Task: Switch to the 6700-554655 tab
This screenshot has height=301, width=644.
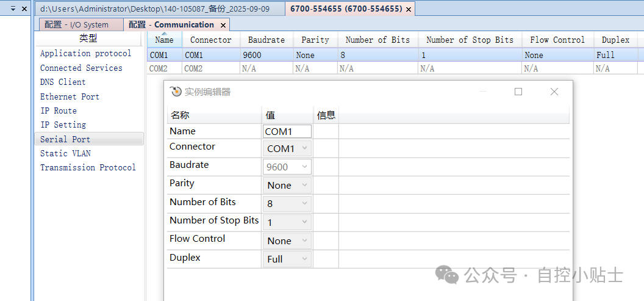Action: 346,9
